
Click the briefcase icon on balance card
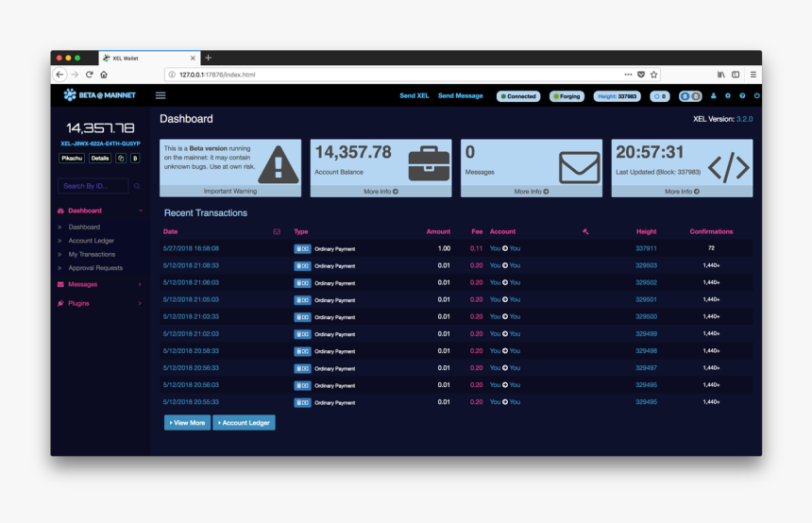pos(429,163)
